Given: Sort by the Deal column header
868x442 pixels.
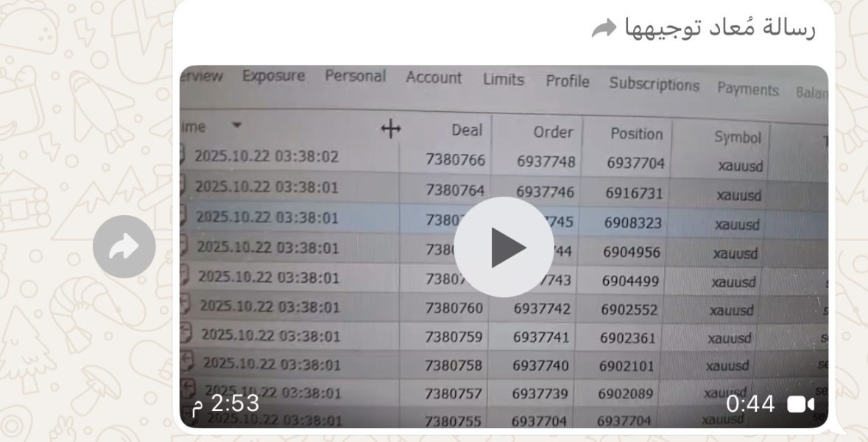Looking at the screenshot, I should tap(467, 130).
